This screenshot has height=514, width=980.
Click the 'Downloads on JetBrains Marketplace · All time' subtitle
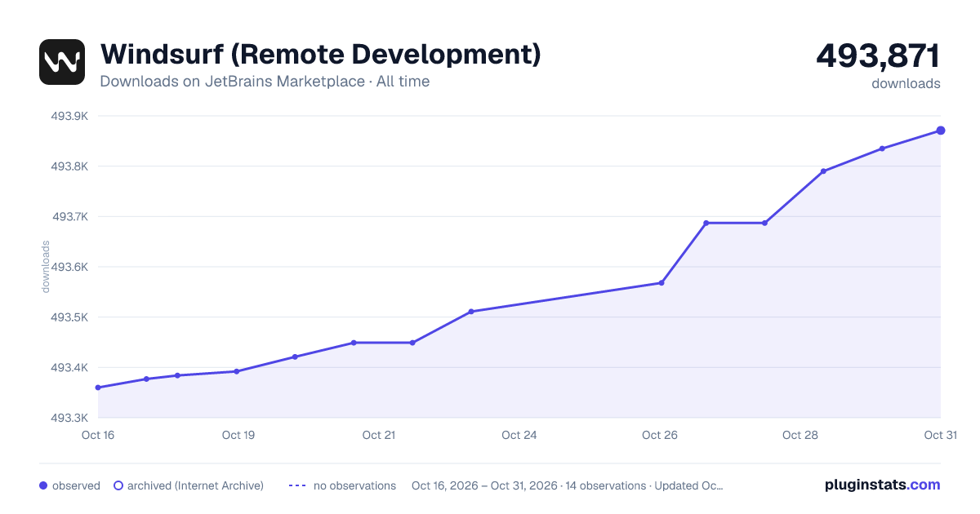click(x=265, y=82)
